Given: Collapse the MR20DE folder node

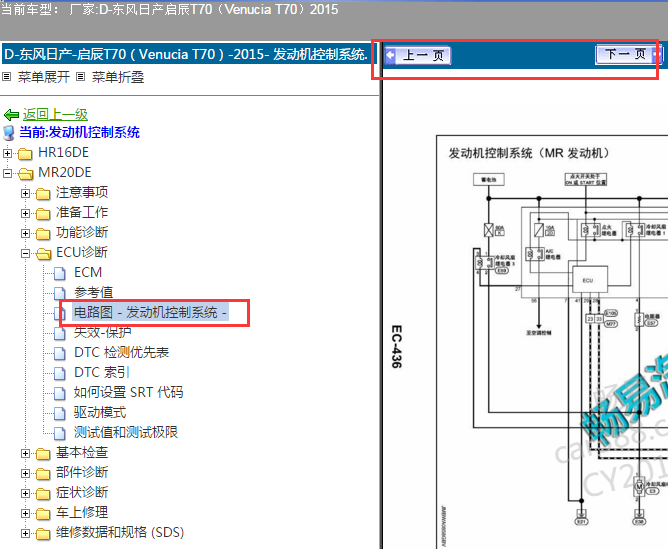Looking at the screenshot, I should (x=7, y=173).
